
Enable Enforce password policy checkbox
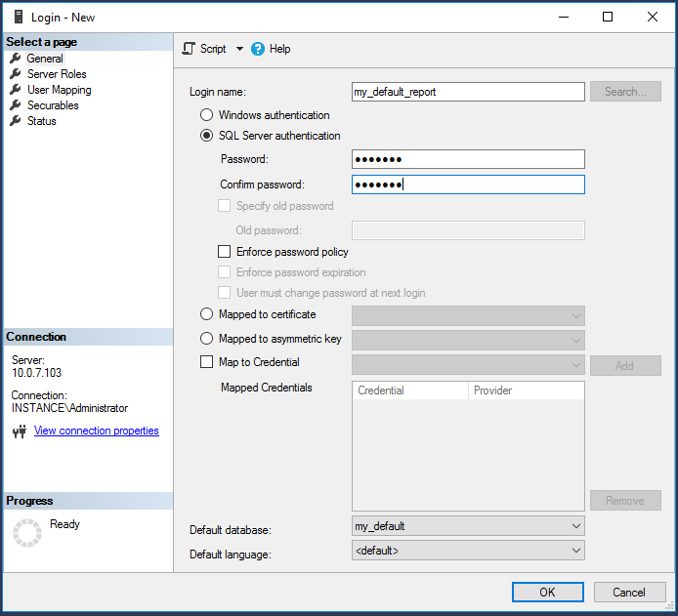(x=225, y=252)
